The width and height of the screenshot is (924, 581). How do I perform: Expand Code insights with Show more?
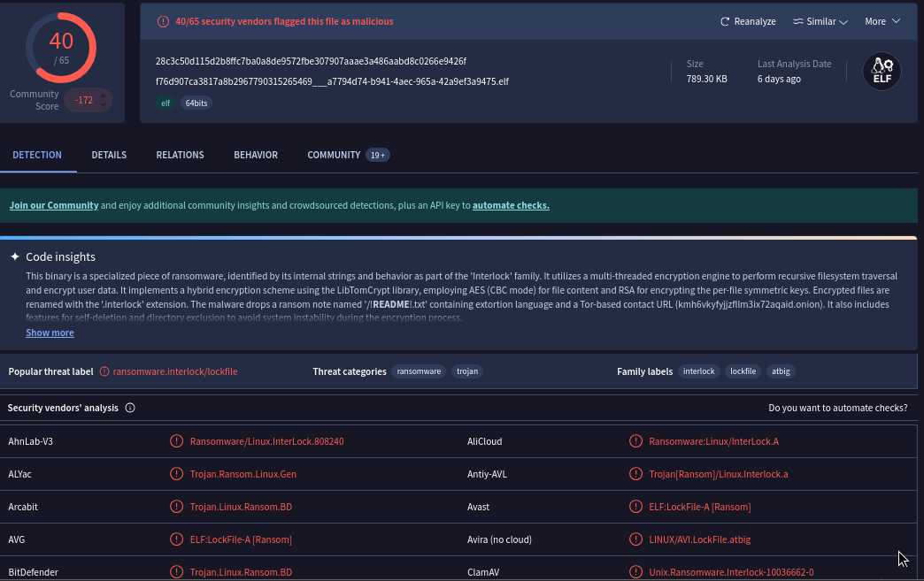(x=50, y=333)
